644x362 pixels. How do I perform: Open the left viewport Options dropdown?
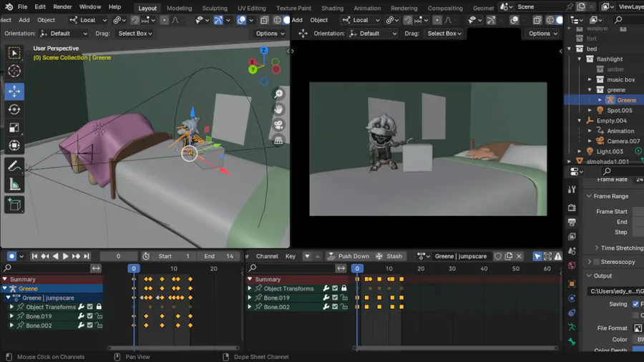[x=270, y=33]
